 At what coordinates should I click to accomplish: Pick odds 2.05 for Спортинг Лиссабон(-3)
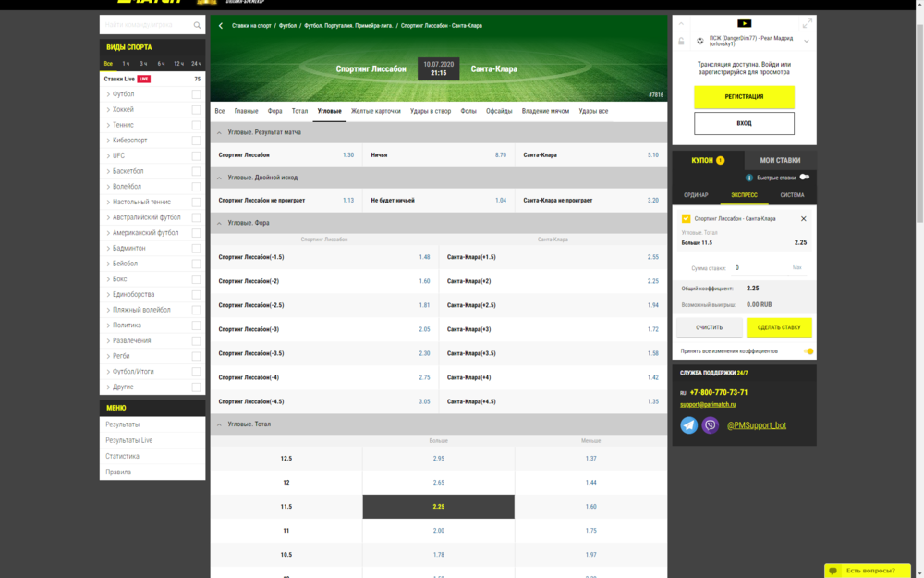tap(424, 330)
